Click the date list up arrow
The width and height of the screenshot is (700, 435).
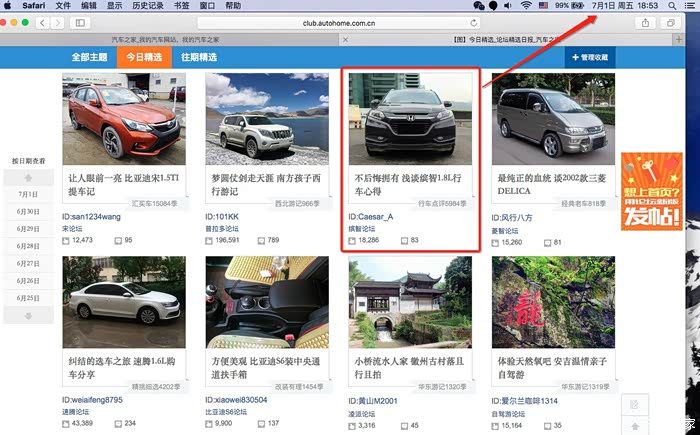pos(28,178)
